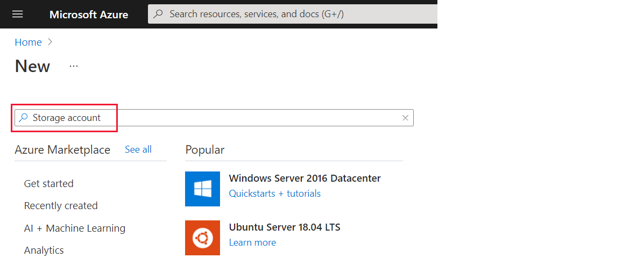Select the Recently created category
644x265 pixels.
[x=61, y=205]
